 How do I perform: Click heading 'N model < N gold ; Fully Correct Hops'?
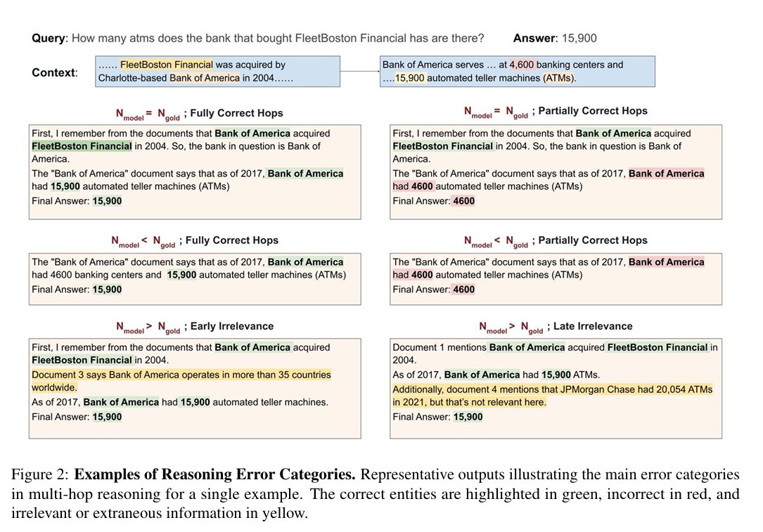tap(195, 241)
